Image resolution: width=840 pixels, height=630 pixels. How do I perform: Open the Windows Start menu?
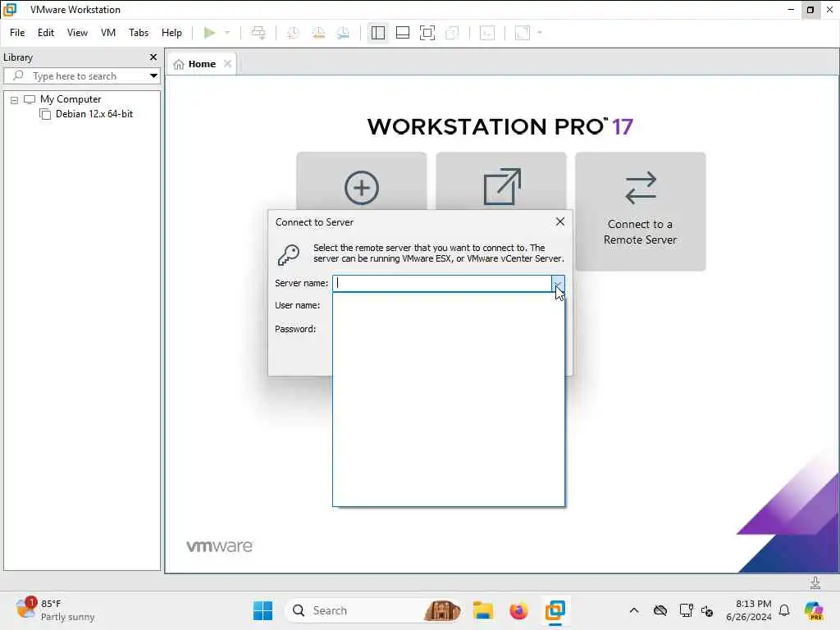coord(262,610)
